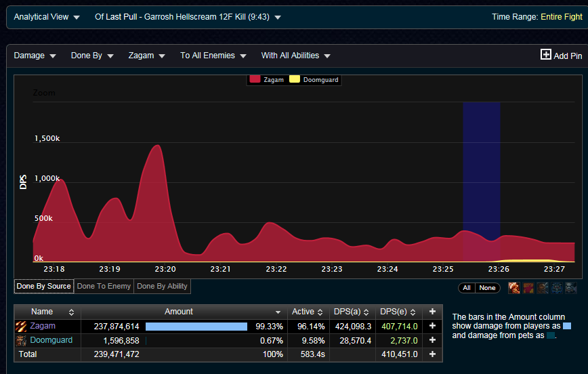This screenshot has height=374, width=588.
Task: Open the Amount column dropdown arrow
Action: [278, 312]
